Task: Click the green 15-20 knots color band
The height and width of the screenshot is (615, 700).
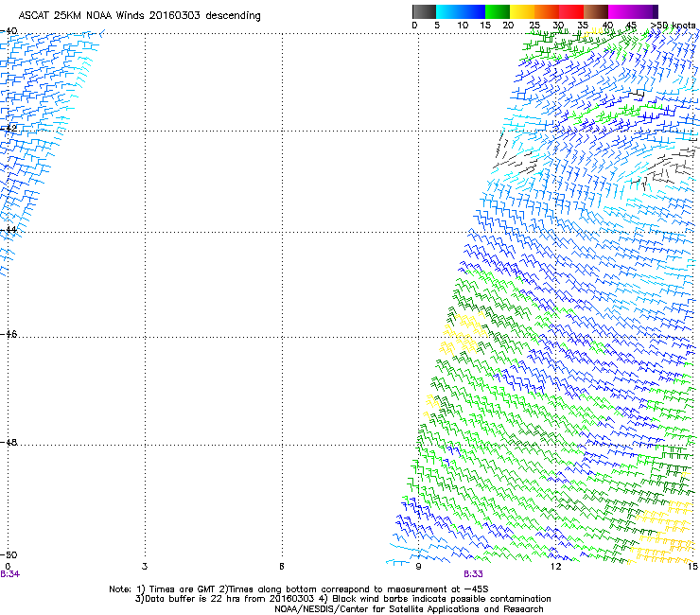Action: [499, 12]
